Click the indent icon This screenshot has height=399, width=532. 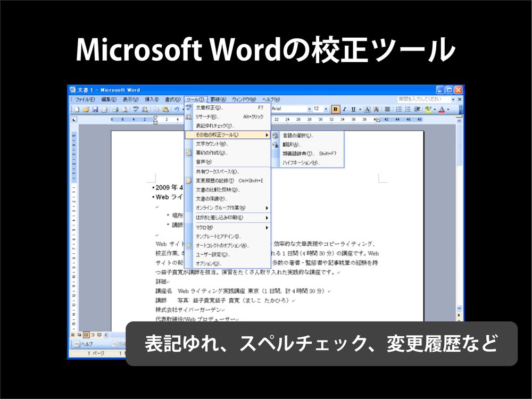(x=417, y=109)
